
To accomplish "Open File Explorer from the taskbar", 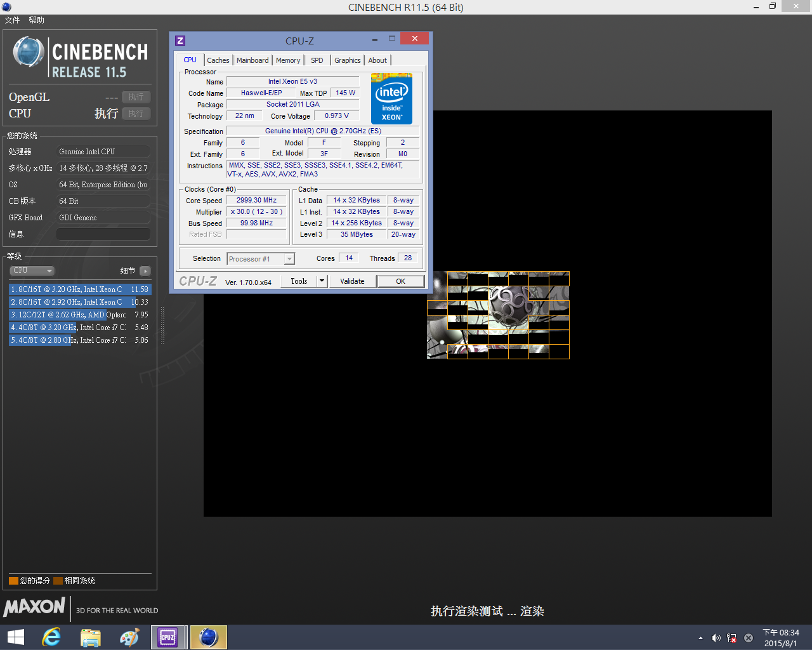I will click(91, 637).
